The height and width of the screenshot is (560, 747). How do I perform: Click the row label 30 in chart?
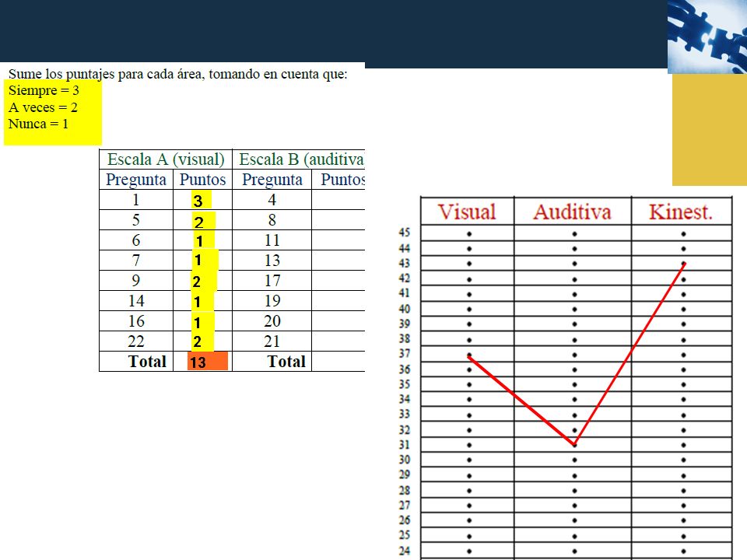[x=405, y=460]
